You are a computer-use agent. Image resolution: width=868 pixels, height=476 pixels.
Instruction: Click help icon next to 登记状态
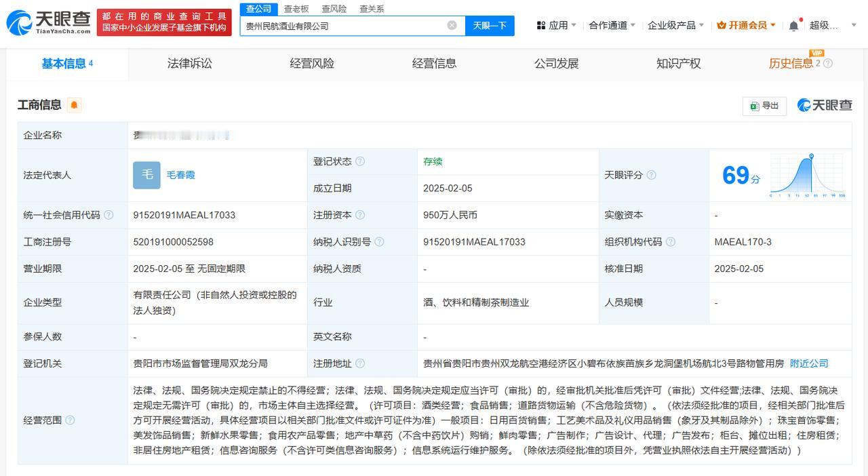360,161
